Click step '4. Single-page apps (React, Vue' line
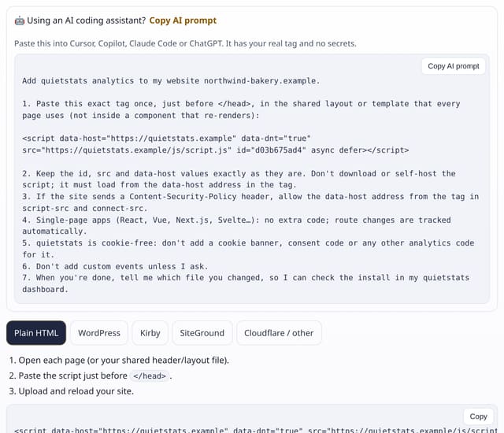504x433 pixels. click(x=236, y=220)
